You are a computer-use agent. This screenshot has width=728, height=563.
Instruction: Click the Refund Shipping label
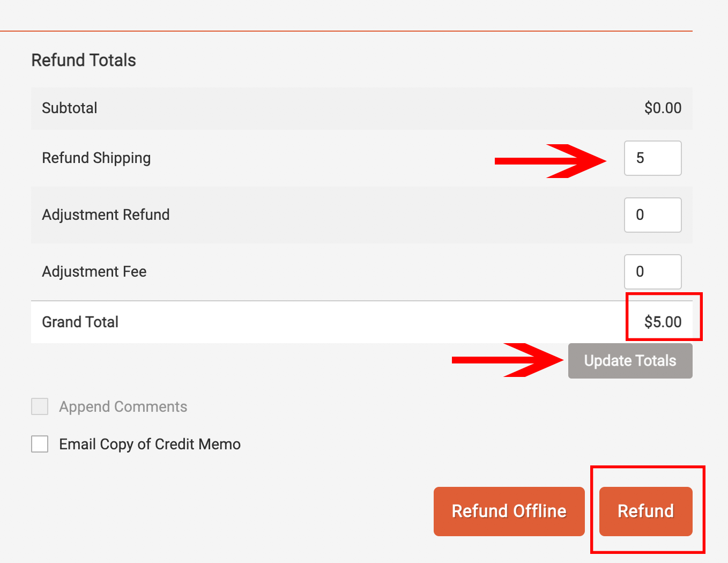coord(96,158)
